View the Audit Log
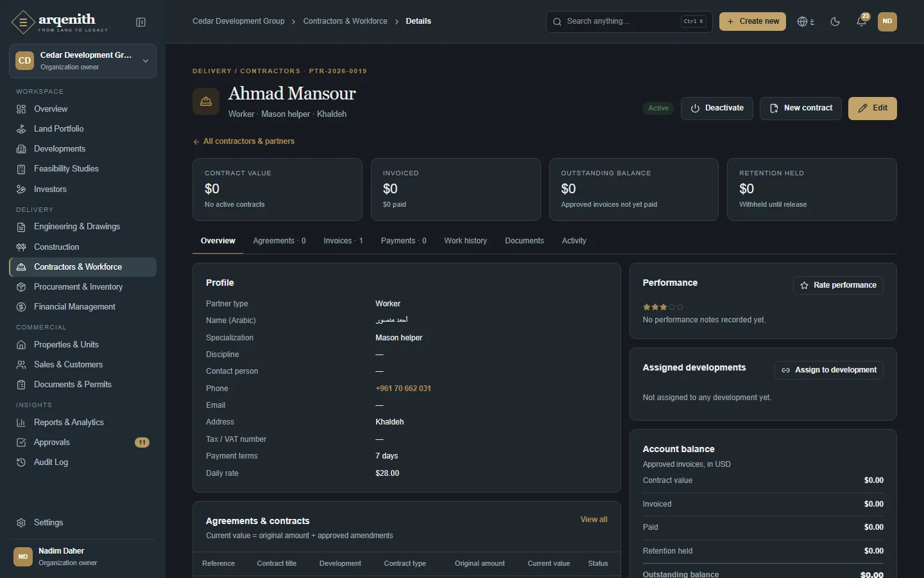The height and width of the screenshot is (578, 924). (x=83, y=462)
